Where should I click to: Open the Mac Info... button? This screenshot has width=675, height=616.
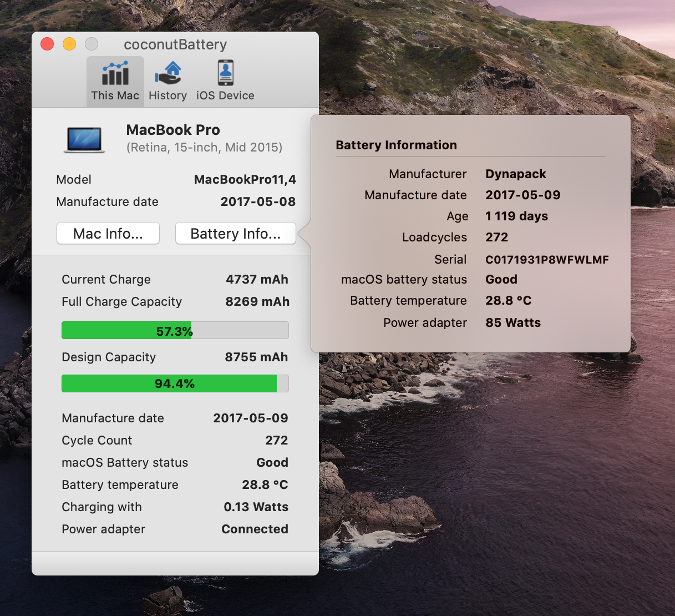point(108,233)
